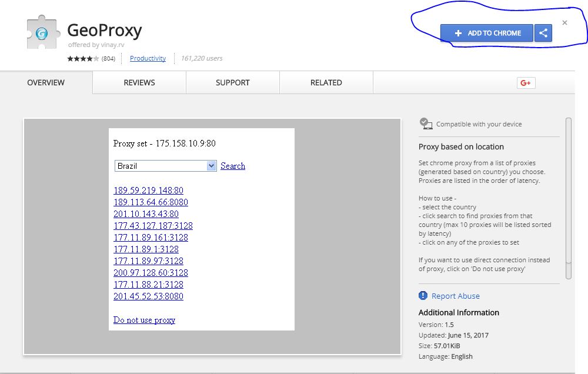Select proxy 200.97.128.60:3128

pos(151,273)
